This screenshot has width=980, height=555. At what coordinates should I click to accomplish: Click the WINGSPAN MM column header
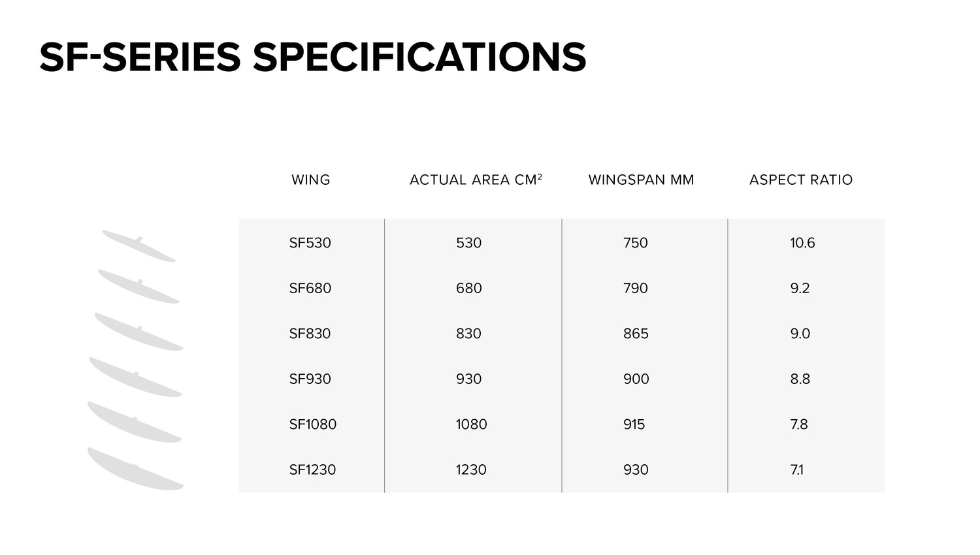pos(641,180)
